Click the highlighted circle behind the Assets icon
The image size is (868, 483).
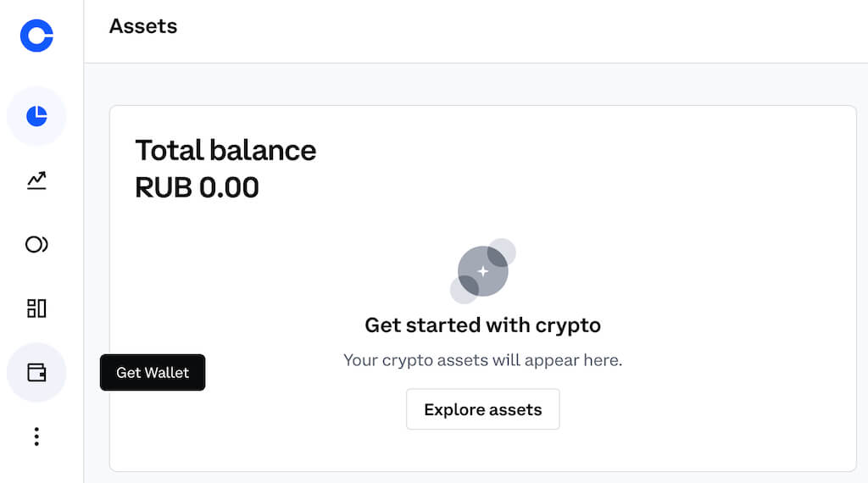(19, 116)
